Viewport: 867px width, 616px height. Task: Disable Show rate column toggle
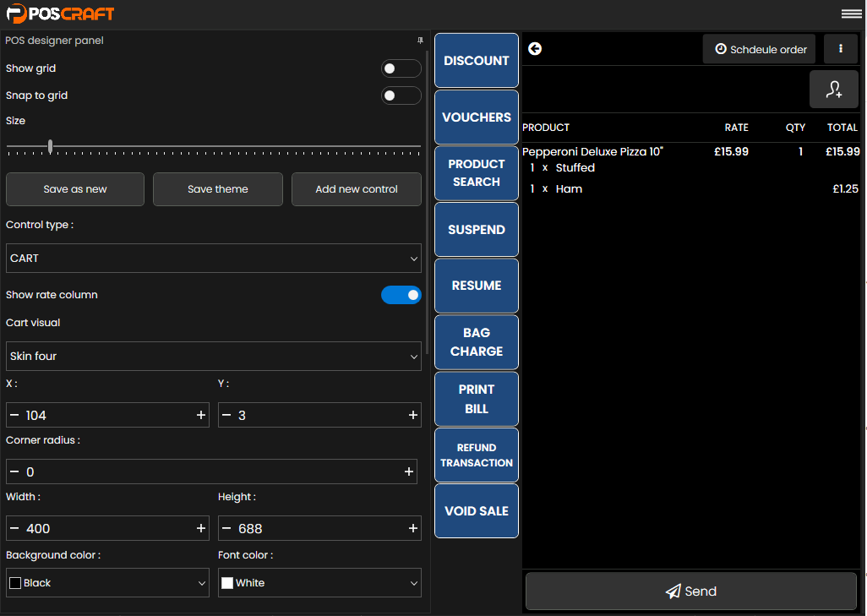(x=401, y=295)
